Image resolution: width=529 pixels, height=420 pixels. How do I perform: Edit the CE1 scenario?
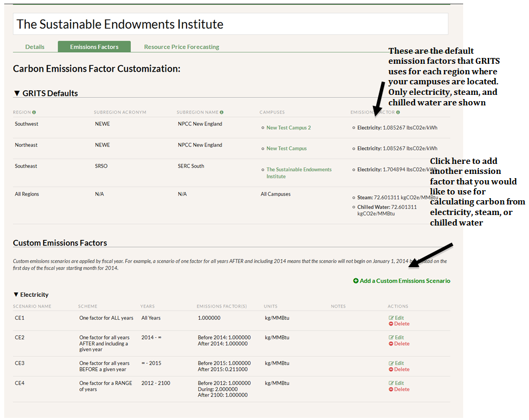396,318
